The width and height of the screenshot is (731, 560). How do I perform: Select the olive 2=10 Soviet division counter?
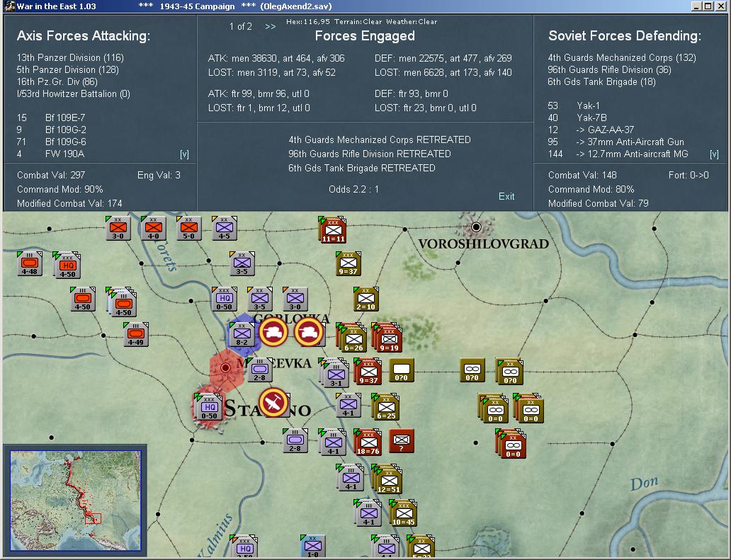tap(366, 299)
